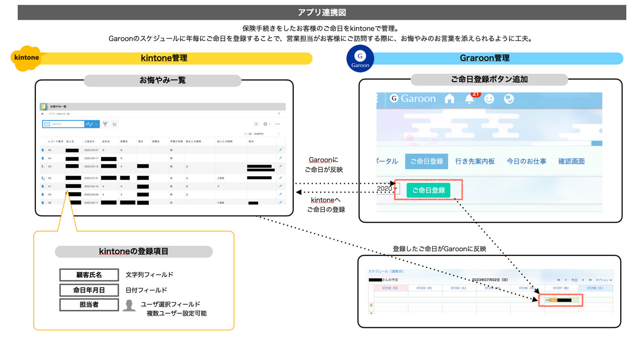
Task: Open the kintone three-dots options menu
Action: (x=277, y=124)
